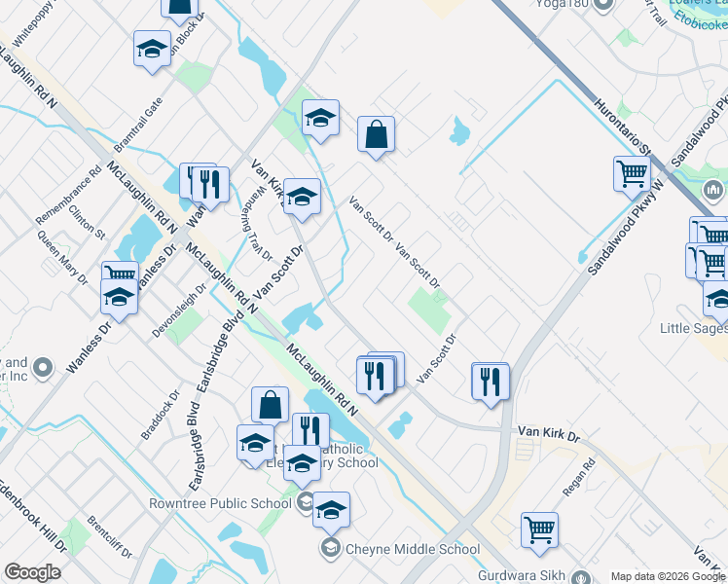Select the shopping bag marker north of Van Scott Dr

tap(376, 136)
